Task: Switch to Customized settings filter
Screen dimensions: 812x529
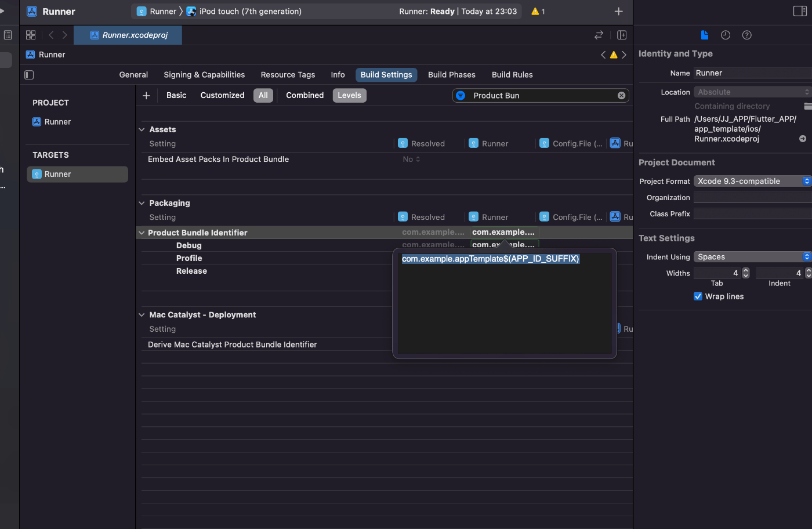Action: tap(222, 95)
